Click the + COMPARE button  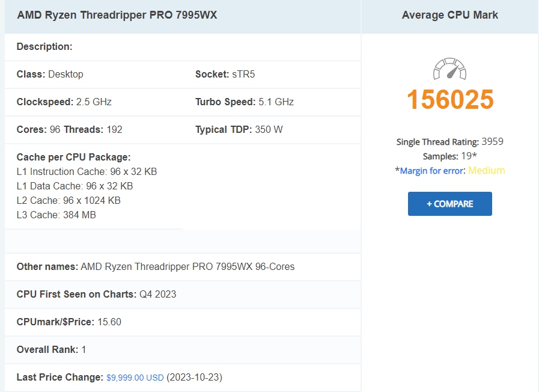coord(449,204)
